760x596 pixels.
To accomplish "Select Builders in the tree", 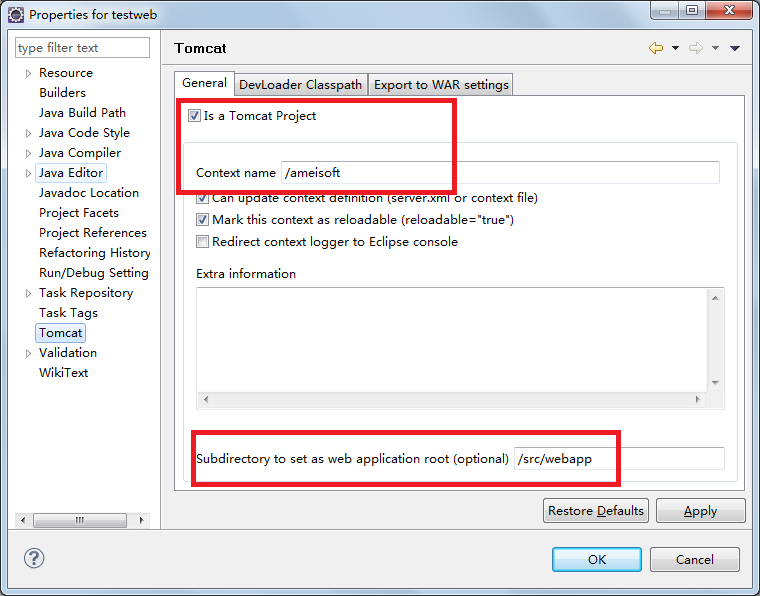I will coord(63,93).
